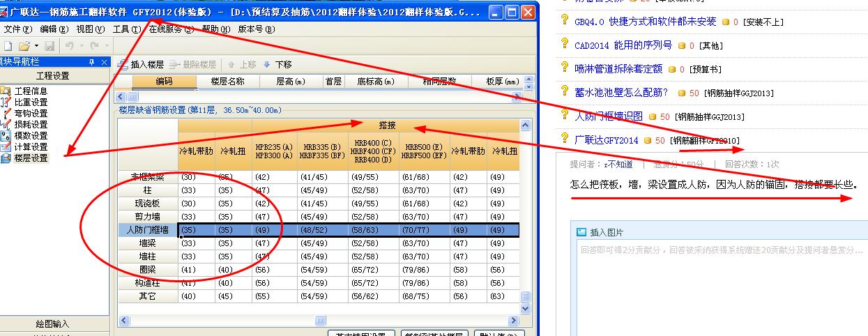Select the 非框架梁 row header
The width and height of the screenshot is (868, 336).
tap(148, 177)
